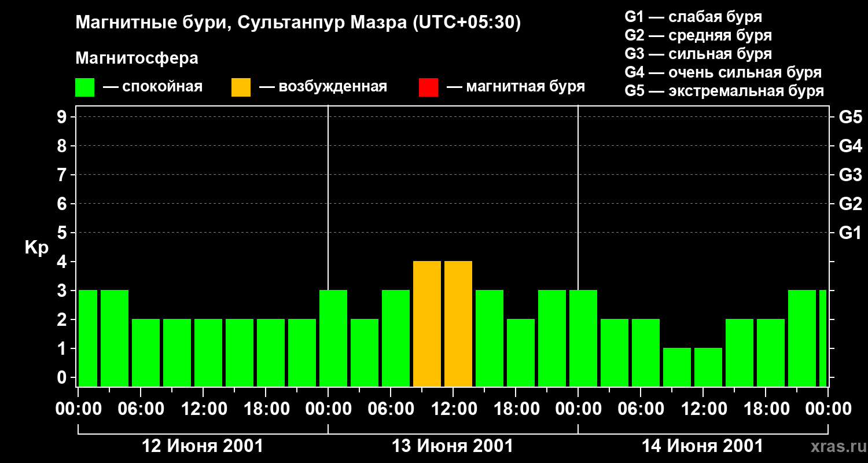
Task: Click the legend label '— спокойная'
Action: coord(153,87)
